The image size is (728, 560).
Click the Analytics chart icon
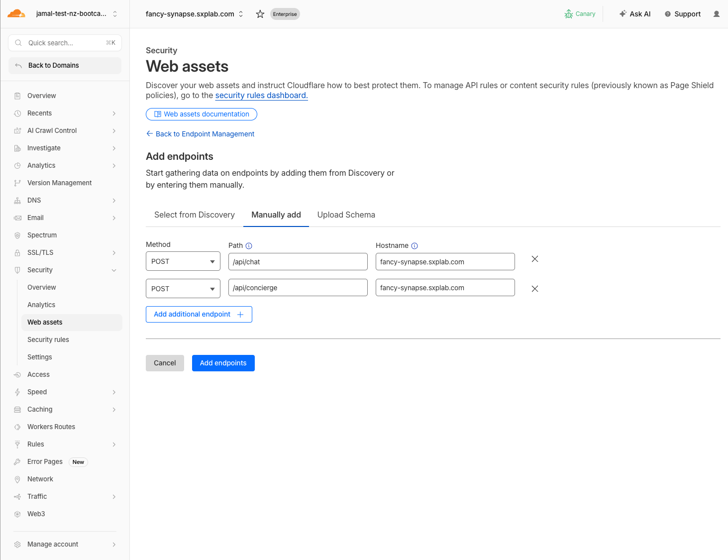point(17,165)
